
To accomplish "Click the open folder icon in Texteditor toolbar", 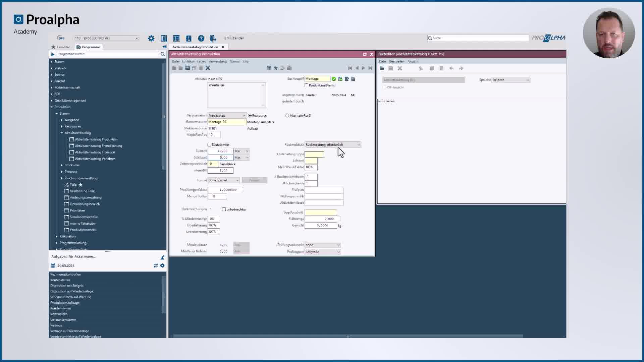I will [382, 68].
